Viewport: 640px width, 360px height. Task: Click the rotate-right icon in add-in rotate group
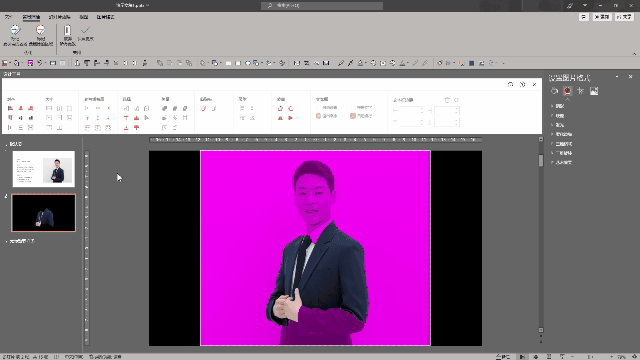click(x=291, y=109)
